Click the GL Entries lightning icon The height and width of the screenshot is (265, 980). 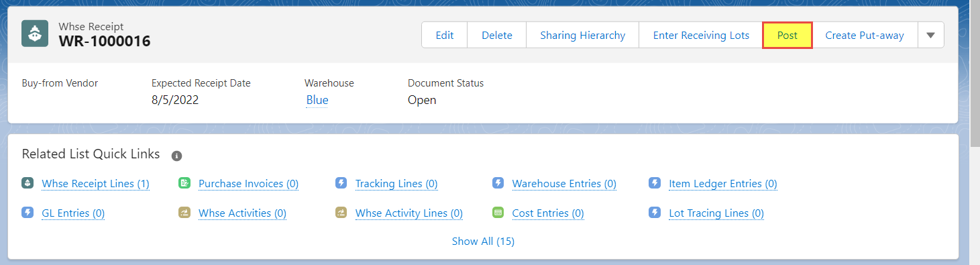click(x=28, y=213)
